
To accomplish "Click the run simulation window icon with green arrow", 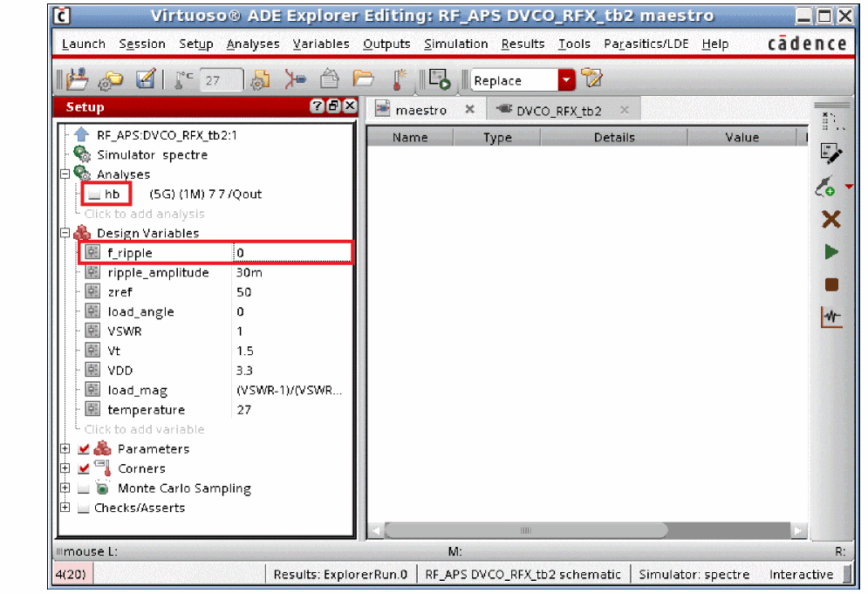I will (x=440, y=79).
